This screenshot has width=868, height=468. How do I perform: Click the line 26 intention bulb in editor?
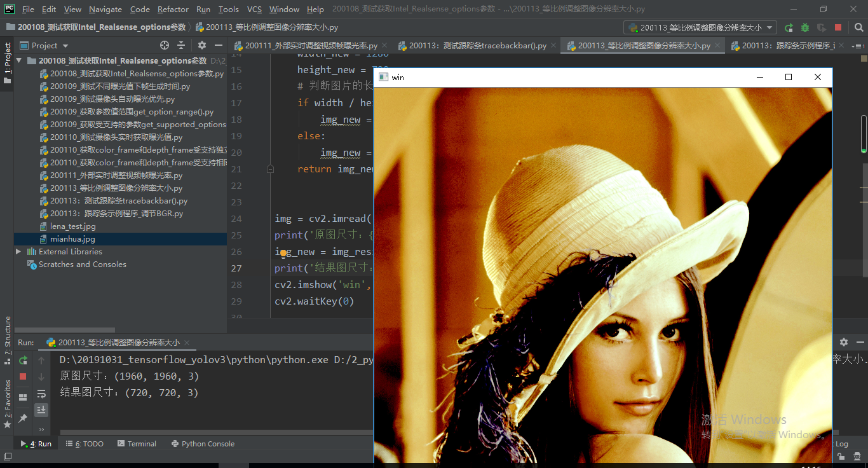(283, 252)
